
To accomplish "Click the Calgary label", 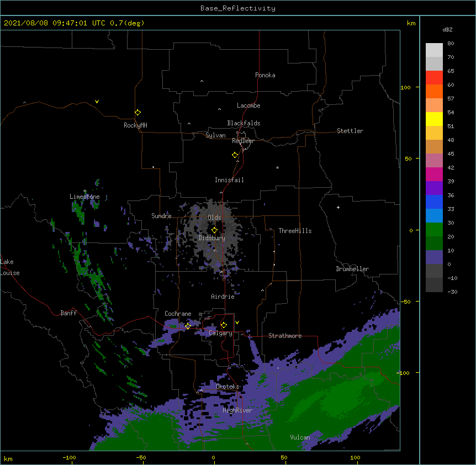I will click(221, 333).
